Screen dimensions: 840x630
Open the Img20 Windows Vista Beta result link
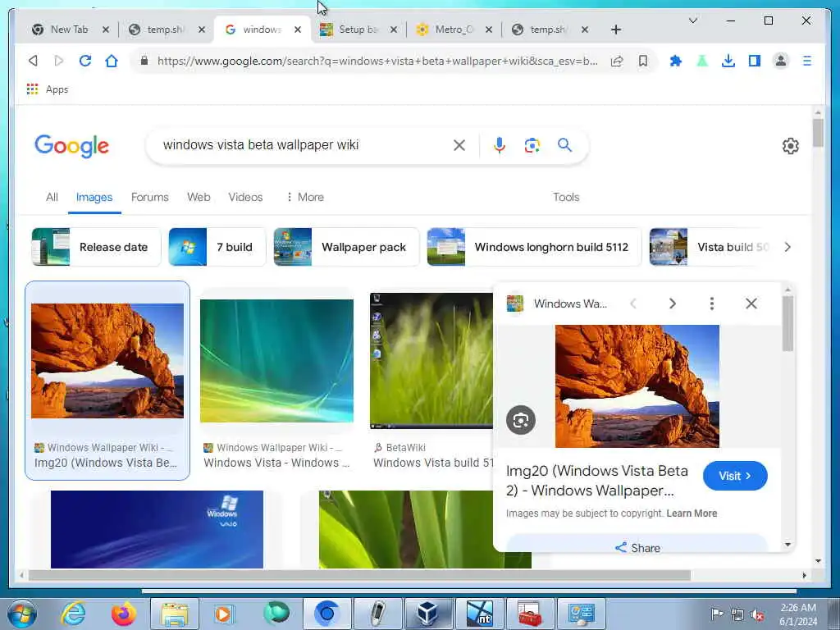click(106, 463)
